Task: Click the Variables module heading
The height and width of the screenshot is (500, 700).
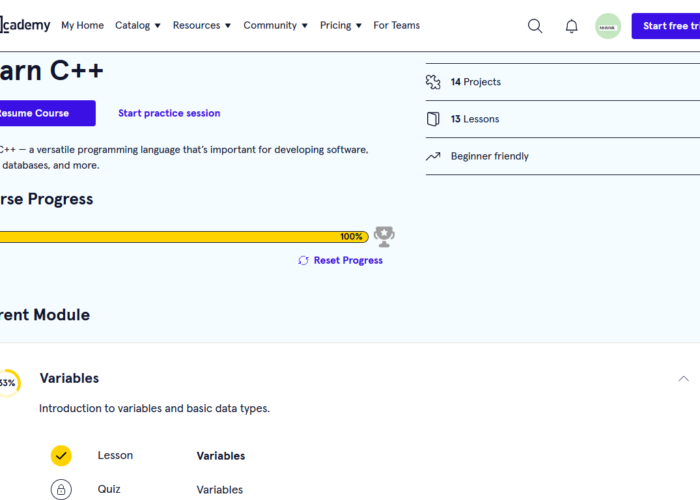Action: 69,378
